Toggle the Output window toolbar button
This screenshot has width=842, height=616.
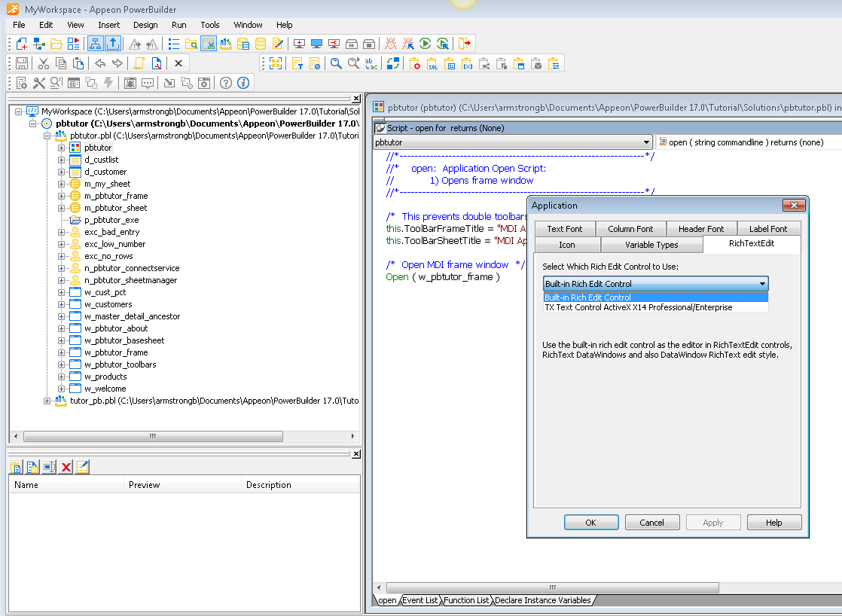[x=113, y=44]
